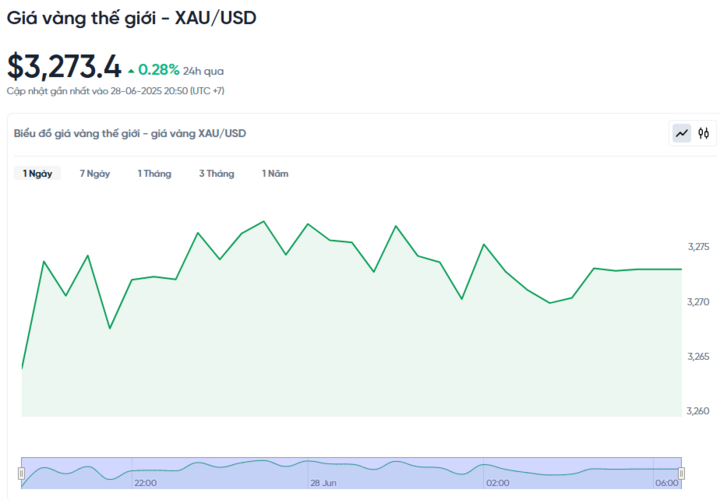The image size is (720, 500).
Task: Click the 02:00 marker in navigator
Action: (498, 483)
